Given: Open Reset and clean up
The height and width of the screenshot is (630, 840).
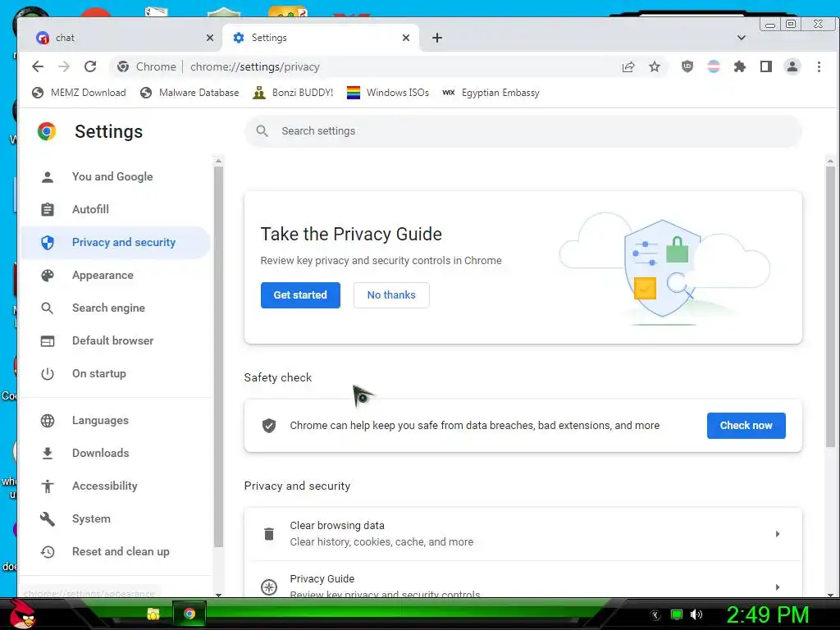Looking at the screenshot, I should (115, 552).
